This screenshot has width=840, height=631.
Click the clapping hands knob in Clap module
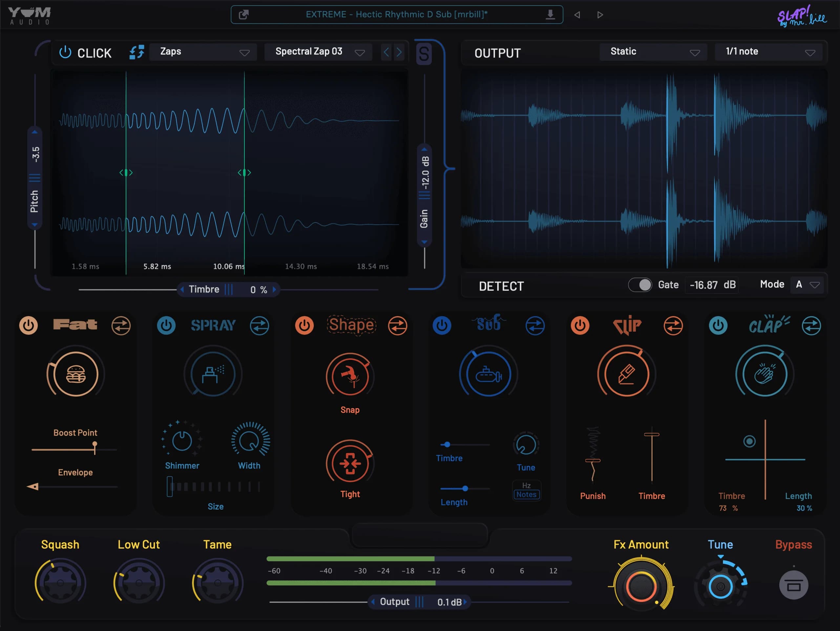[x=765, y=374]
